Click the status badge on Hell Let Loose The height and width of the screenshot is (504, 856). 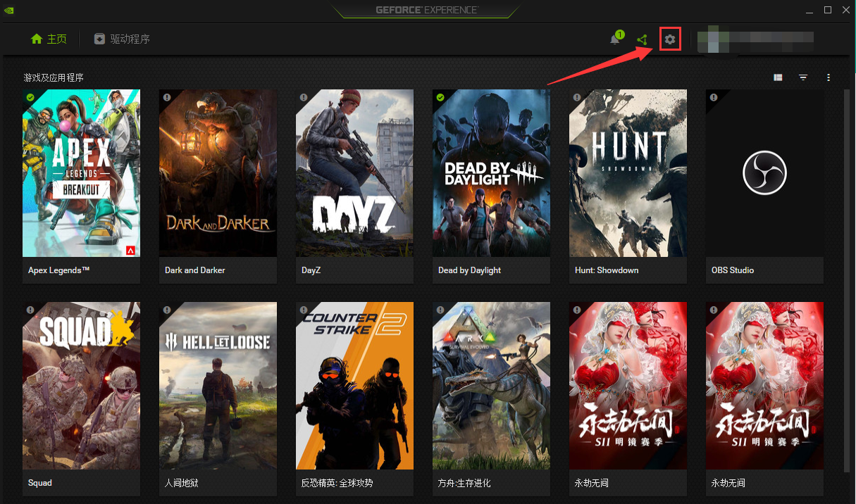(x=167, y=310)
